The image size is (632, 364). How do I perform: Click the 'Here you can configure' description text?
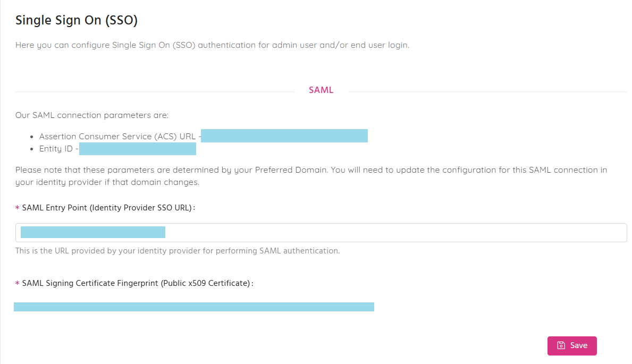213,45
